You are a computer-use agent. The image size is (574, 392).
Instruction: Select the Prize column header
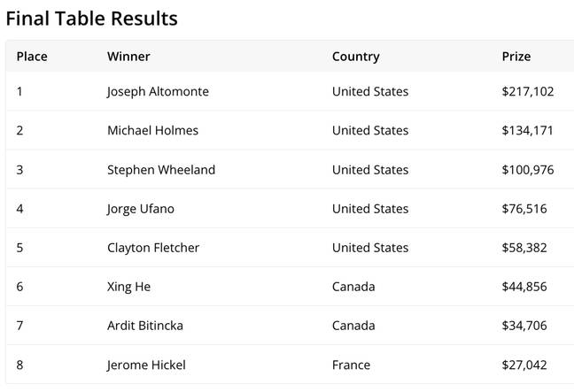pos(516,57)
